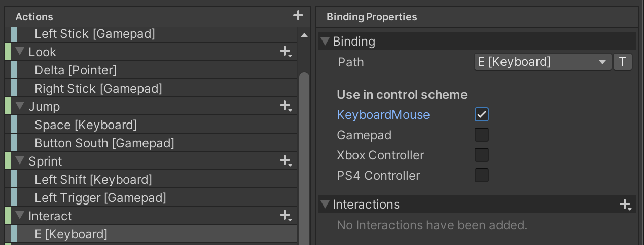Add a new interaction with plus icon
This screenshot has width=644, height=245.
[x=625, y=205]
